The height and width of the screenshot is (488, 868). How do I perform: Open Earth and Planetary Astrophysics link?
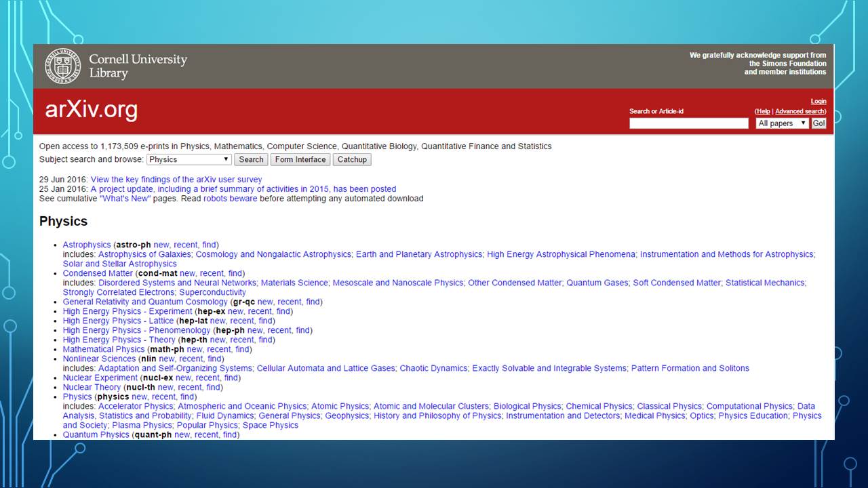(x=419, y=254)
